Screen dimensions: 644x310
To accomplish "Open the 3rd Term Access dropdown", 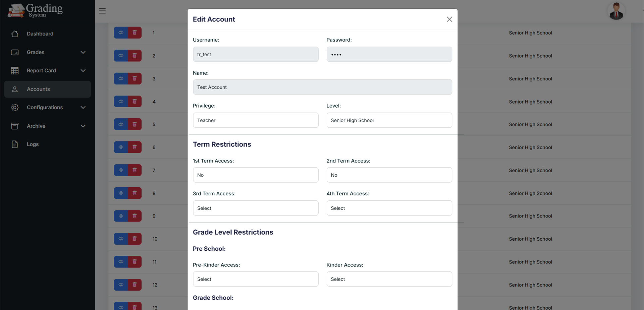I will tap(255, 208).
